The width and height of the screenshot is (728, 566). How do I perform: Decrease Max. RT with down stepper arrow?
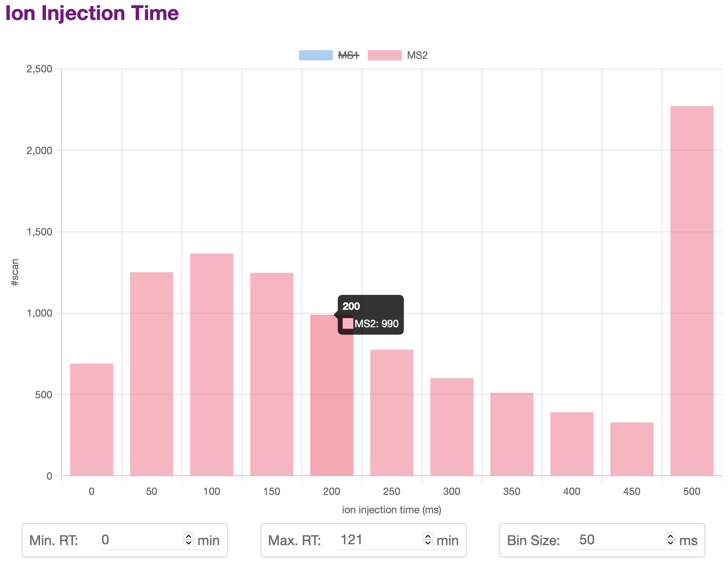click(x=428, y=543)
